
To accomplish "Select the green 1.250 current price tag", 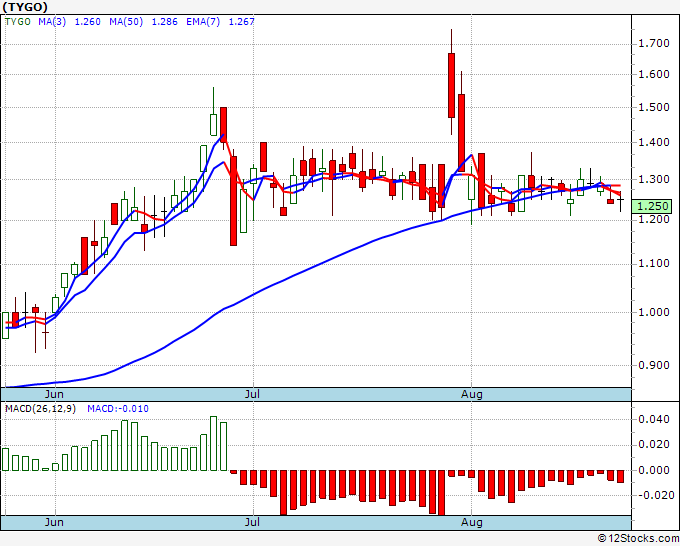I will (x=652, y=206).
